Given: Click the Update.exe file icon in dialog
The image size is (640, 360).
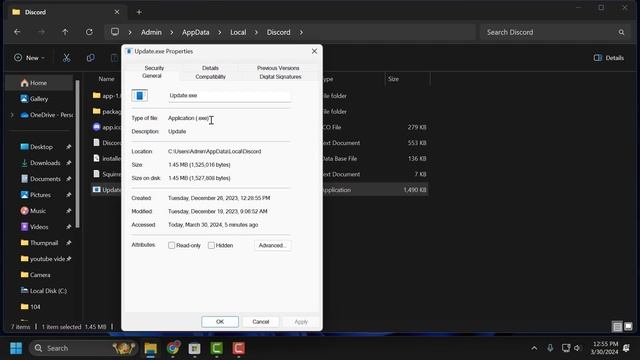Looking at the screenshot, I should [140, 96].
